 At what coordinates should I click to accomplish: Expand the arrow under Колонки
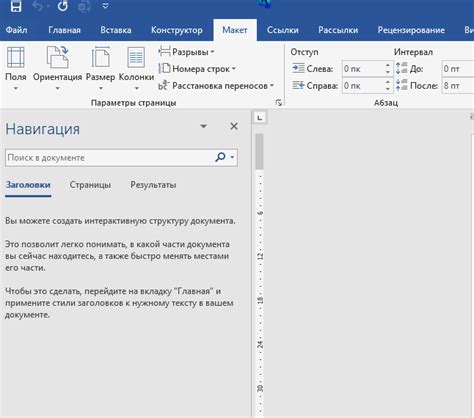tap(136, 89)
